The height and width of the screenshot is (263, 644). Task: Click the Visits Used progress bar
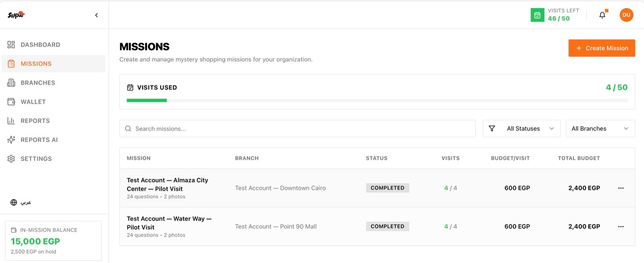point(377,101)
